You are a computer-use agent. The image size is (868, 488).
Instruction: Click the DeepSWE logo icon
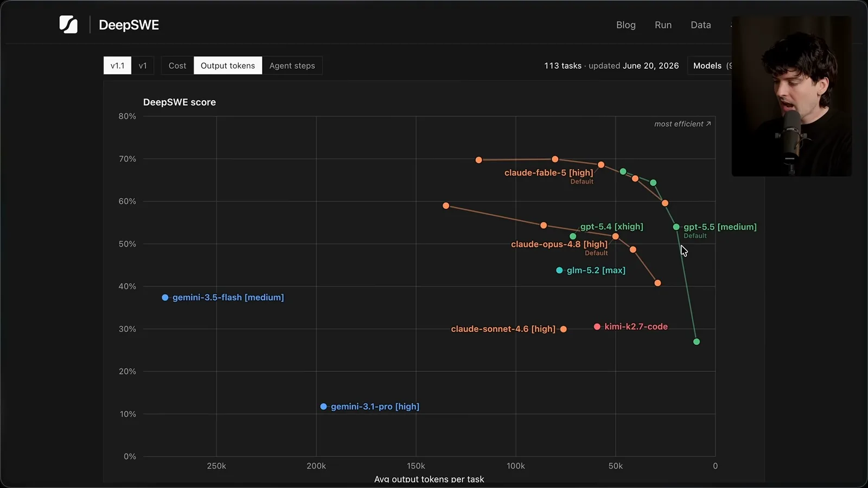(x=68, y=24)
